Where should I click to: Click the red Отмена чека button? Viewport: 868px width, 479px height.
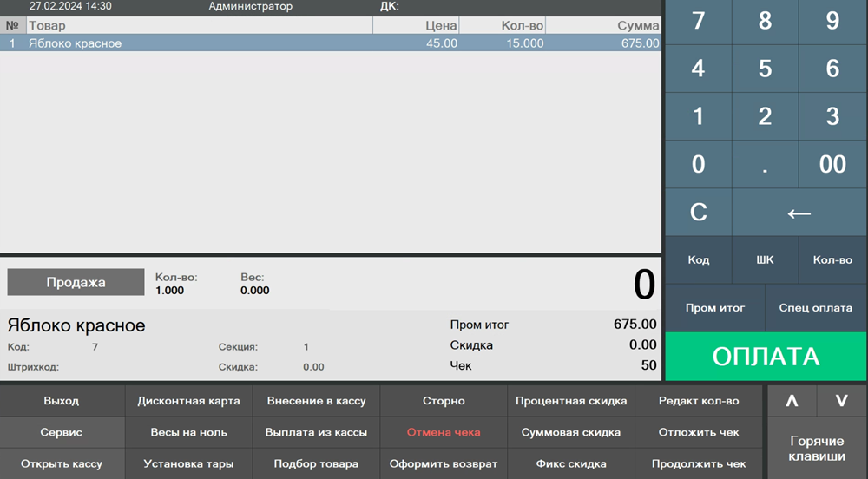(444, 432)
